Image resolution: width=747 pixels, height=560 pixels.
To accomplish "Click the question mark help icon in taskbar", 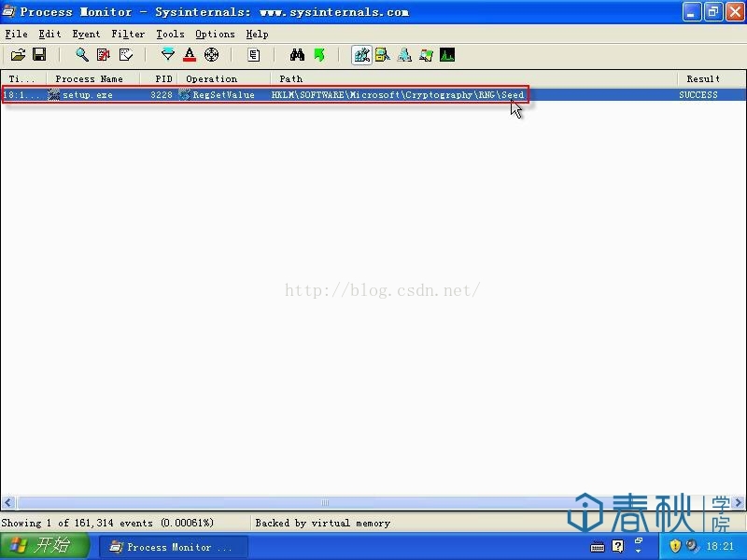I will click(618, 546).
